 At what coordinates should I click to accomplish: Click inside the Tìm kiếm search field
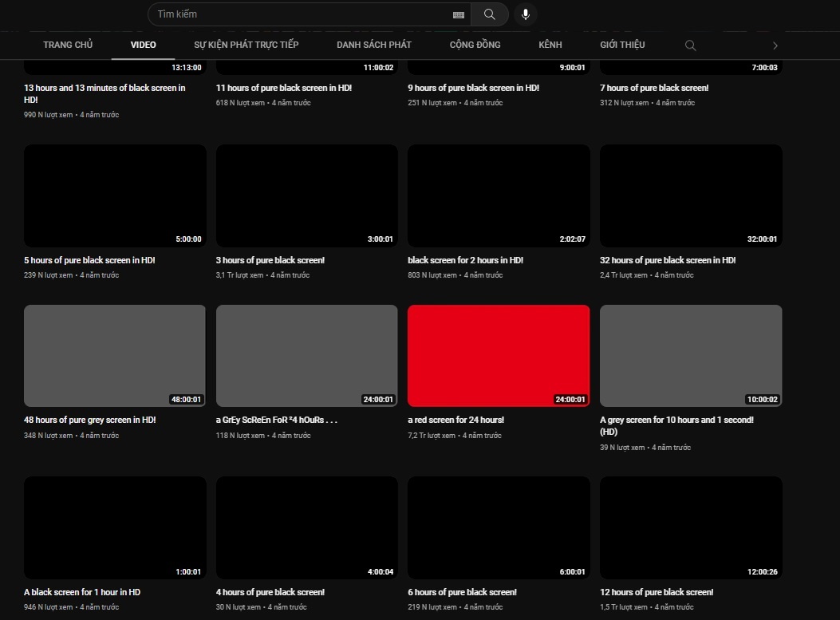pos(303,14)
